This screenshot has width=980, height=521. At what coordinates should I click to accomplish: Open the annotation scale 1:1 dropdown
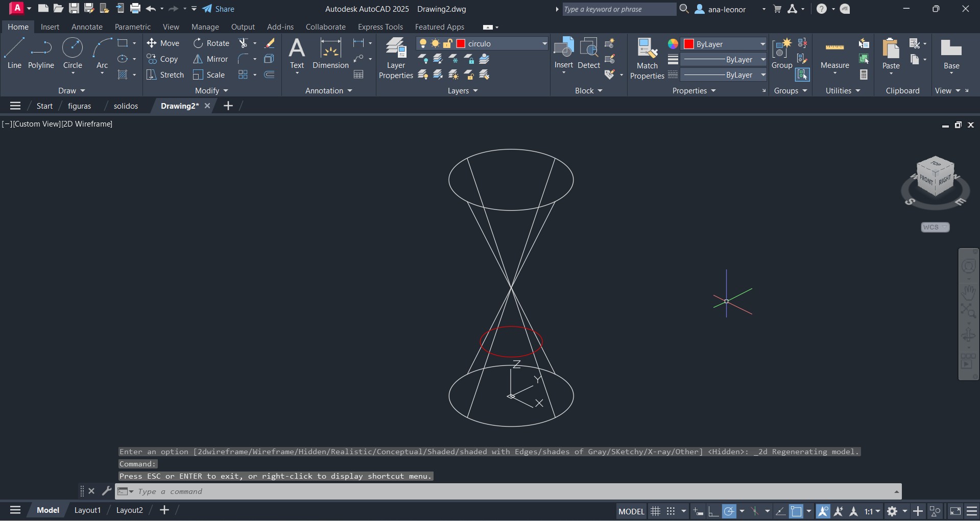(872, 511)
